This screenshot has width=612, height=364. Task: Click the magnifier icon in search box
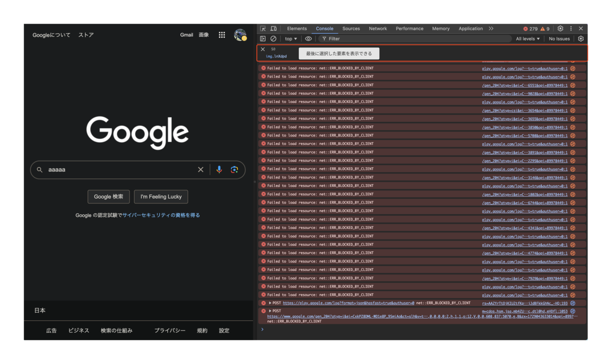click(x=40, y=170)
